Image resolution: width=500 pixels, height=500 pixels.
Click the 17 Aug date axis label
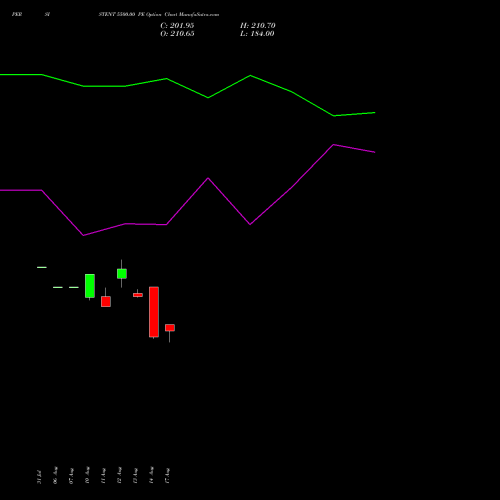point(167,476)
